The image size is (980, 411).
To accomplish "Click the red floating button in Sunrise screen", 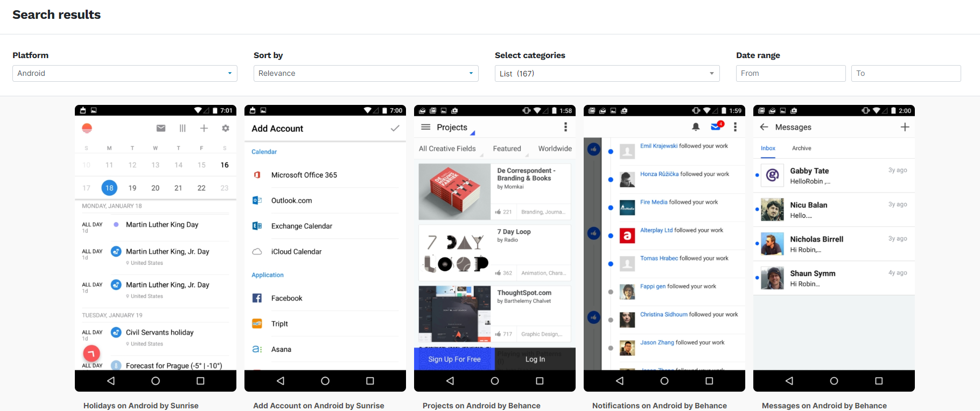I will (92, 353).
